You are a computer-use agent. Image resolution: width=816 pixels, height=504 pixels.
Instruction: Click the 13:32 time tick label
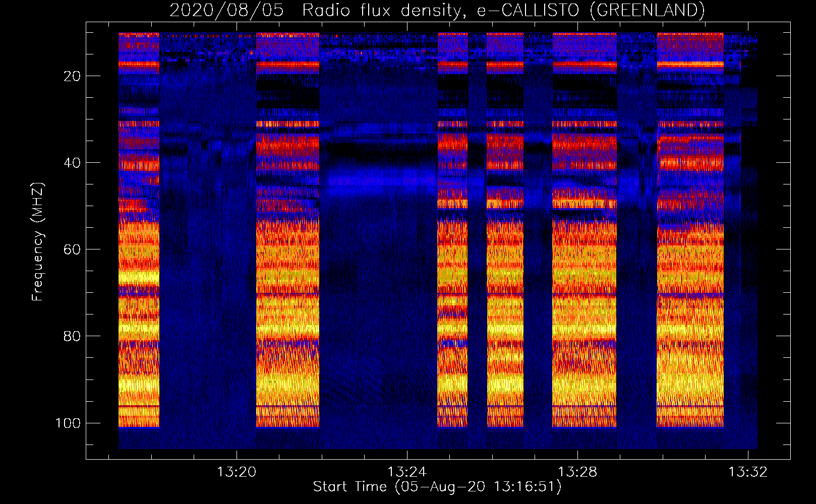tap(748, 472)
